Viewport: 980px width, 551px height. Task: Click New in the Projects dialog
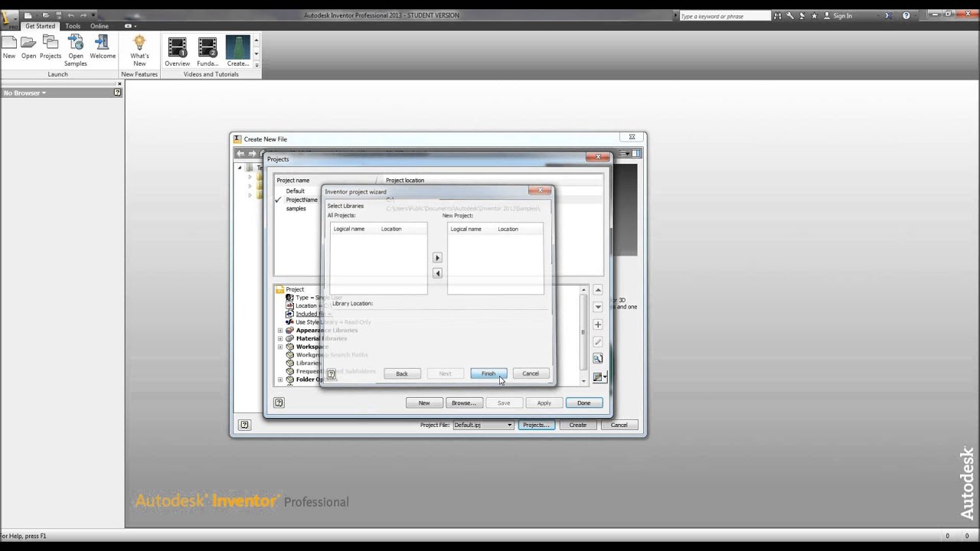[x=424, y=403]
